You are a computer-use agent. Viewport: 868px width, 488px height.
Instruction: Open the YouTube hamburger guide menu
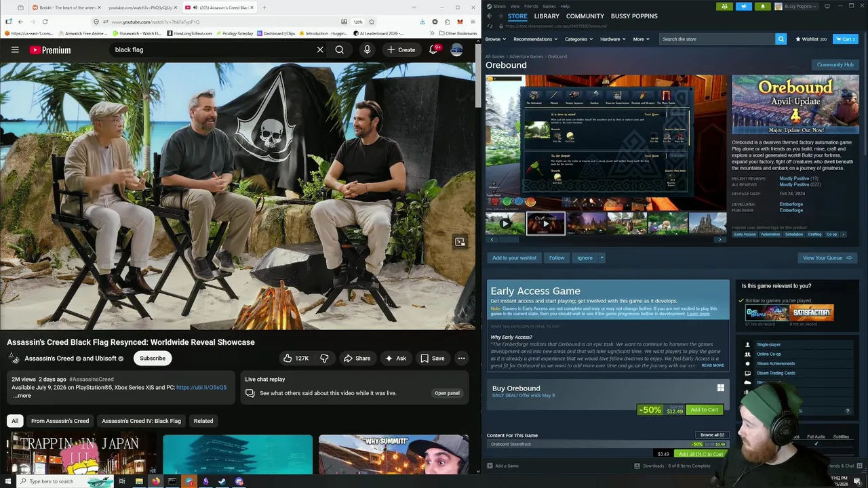(15, 49)
